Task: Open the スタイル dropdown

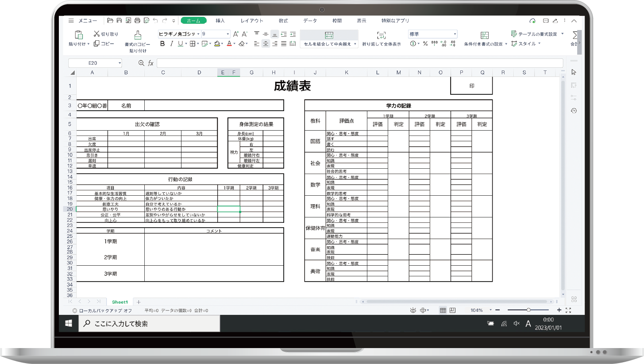Action: click(526, 44)
